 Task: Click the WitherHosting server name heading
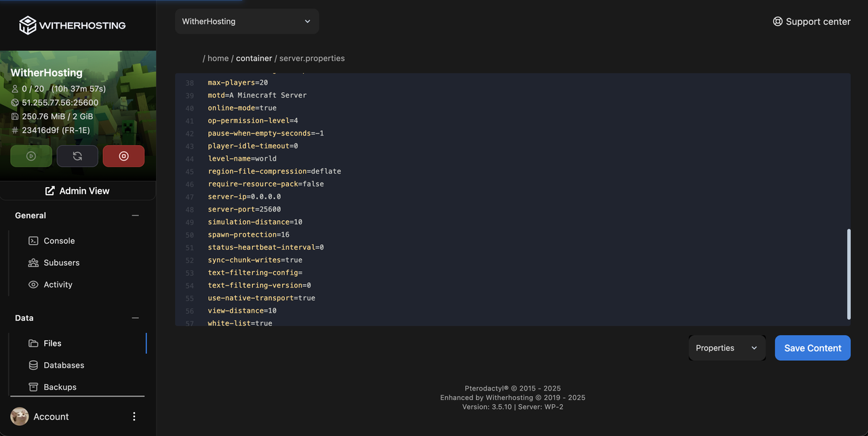click(x=46, y=73)
